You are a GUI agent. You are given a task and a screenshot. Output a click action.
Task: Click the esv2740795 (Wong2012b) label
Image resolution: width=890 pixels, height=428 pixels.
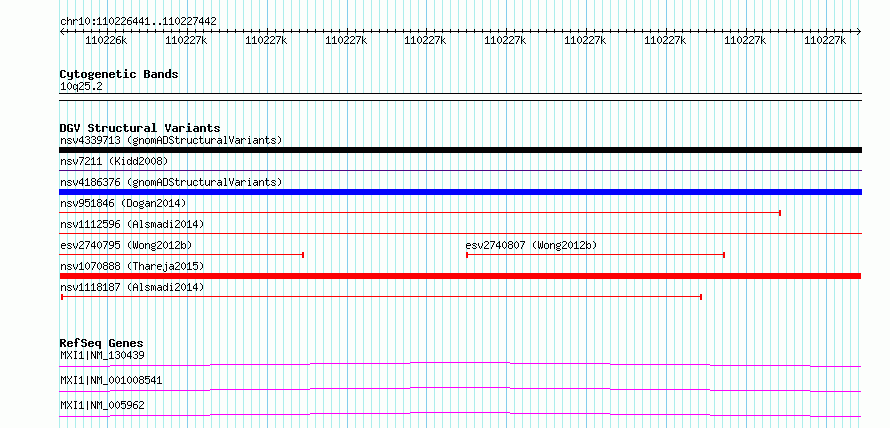pos(126,245)
